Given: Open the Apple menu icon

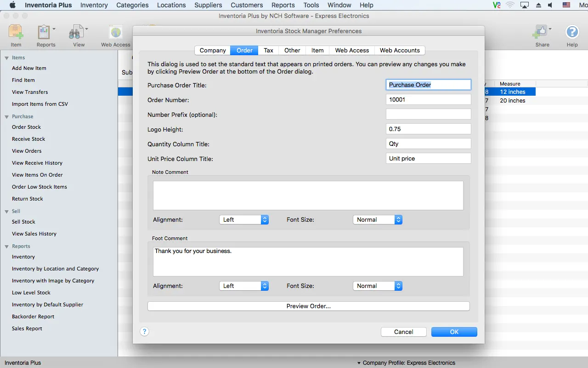Looking at the screenshot, I should click(12, 5).
